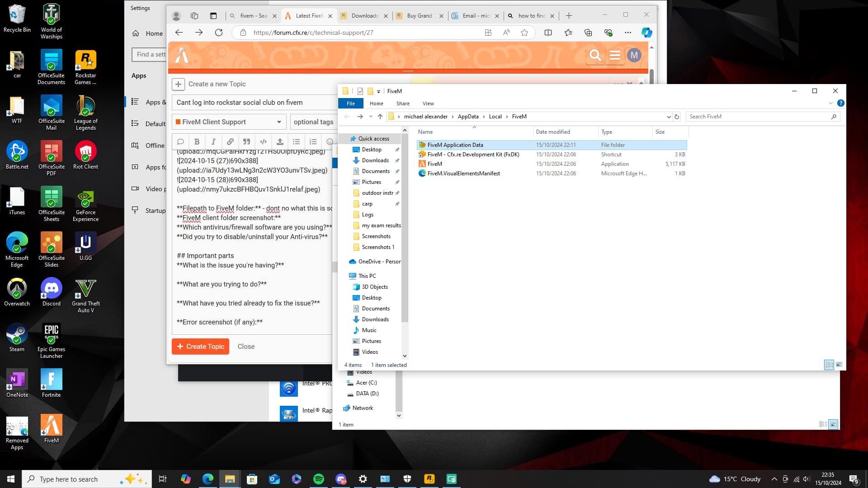Viewport: 868px width, 488px height.
Task: Open Discord desktop shortcut
Action: pyautogui.click(x=52, y=292)
